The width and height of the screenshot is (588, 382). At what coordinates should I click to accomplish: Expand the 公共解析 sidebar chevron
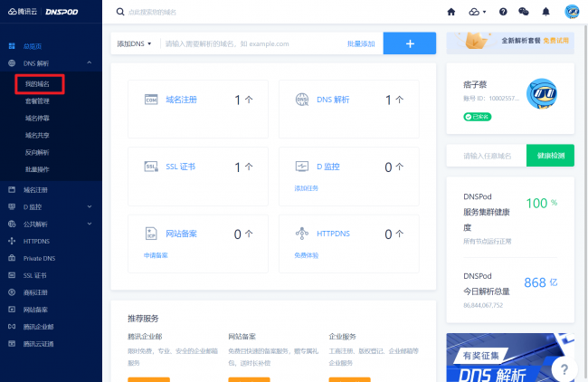coord(90,224)
